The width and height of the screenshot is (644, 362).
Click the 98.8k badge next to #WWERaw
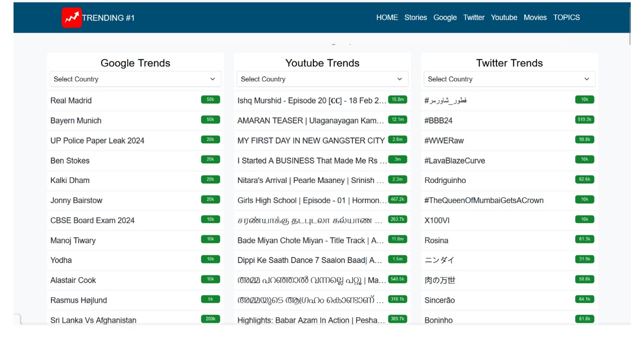(x=584, y=139)
